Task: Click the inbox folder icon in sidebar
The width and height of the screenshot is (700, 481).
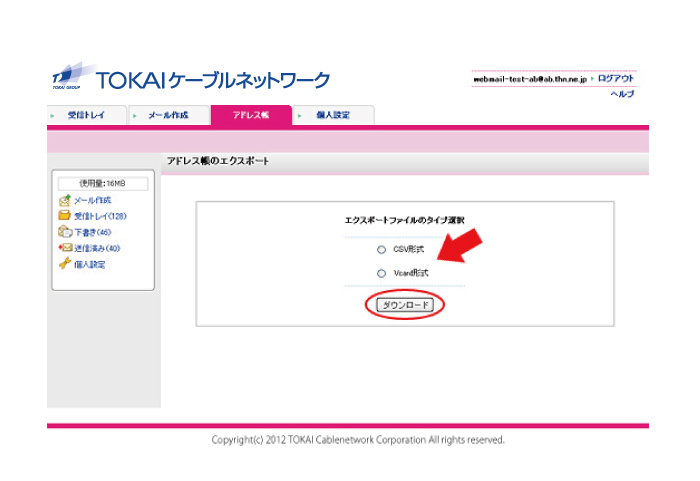Action: click(64, 215)
